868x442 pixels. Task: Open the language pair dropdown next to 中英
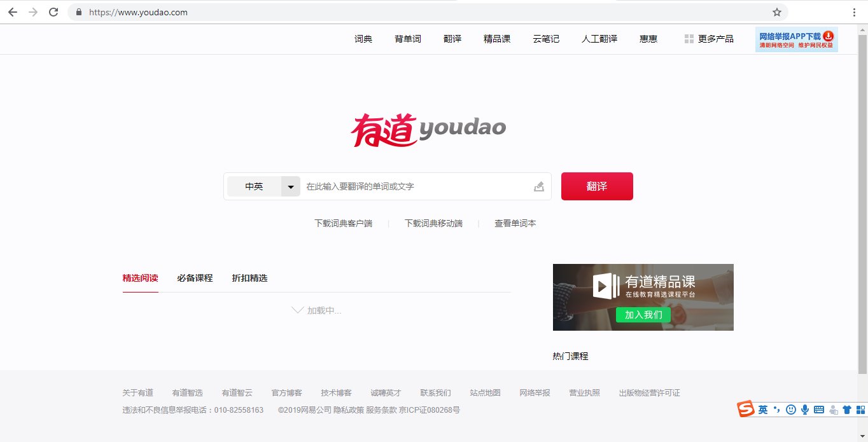coord(290,186)
